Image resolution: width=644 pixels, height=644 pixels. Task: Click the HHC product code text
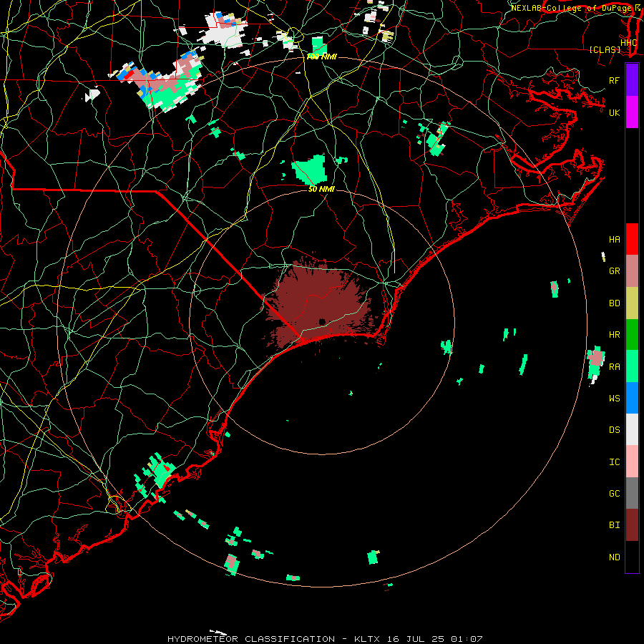(x=628, y=43)
